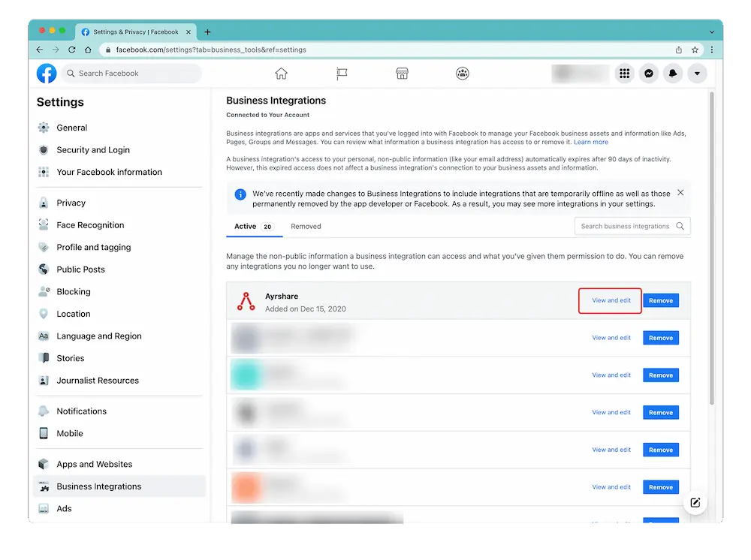The width and height of the screenshot is (751, 560).
Task: Open the Pages flag icon
Action: (342, 74)
